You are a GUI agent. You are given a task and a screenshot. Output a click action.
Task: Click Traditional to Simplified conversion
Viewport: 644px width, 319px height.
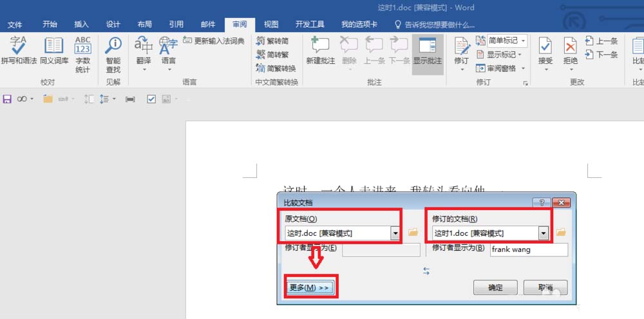pos(272,41)
